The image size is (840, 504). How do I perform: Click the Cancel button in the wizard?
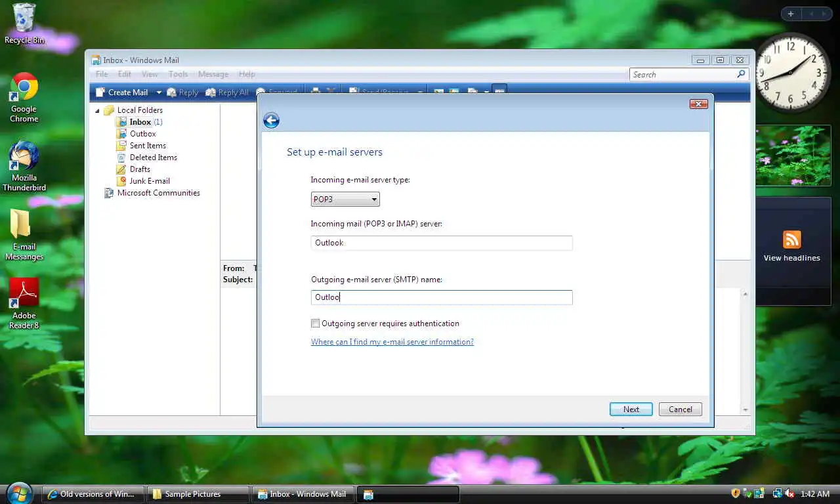(x=681, y=409)
